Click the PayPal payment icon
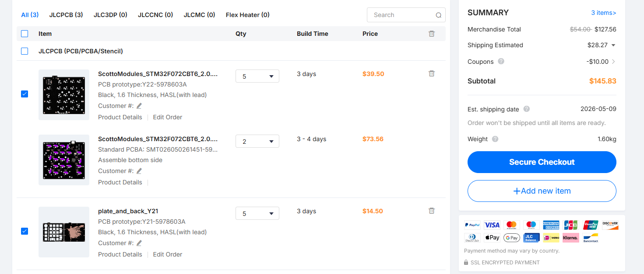This screenshot has height=274, width=644. (472, 225)
